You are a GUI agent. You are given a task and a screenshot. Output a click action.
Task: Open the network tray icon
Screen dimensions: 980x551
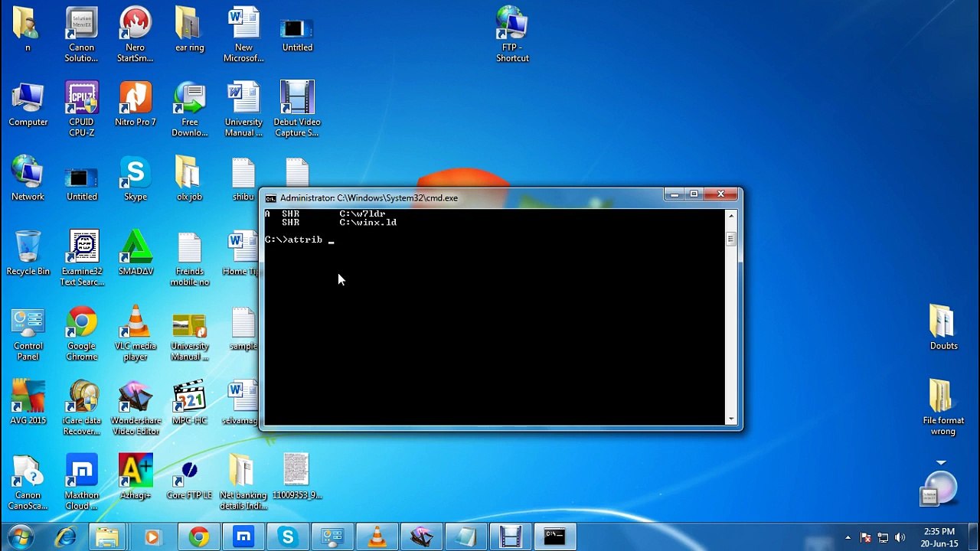[x=883, y=537]
